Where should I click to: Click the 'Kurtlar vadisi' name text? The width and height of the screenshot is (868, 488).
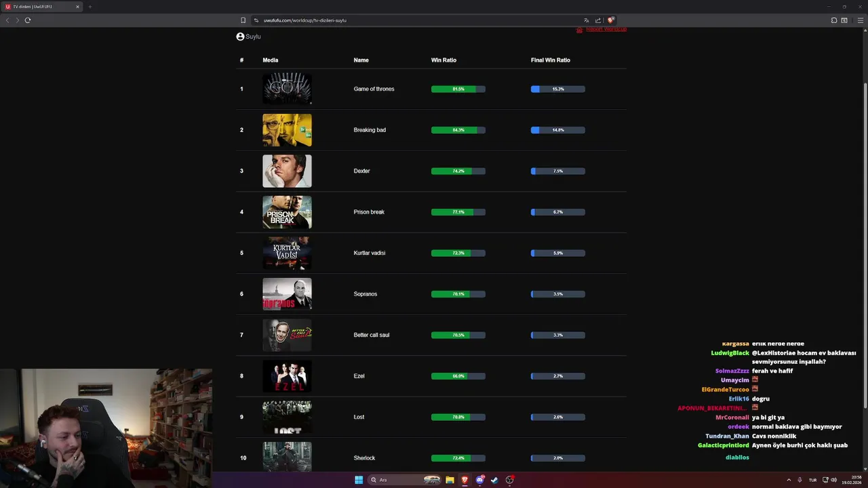[x=369, y=253]
